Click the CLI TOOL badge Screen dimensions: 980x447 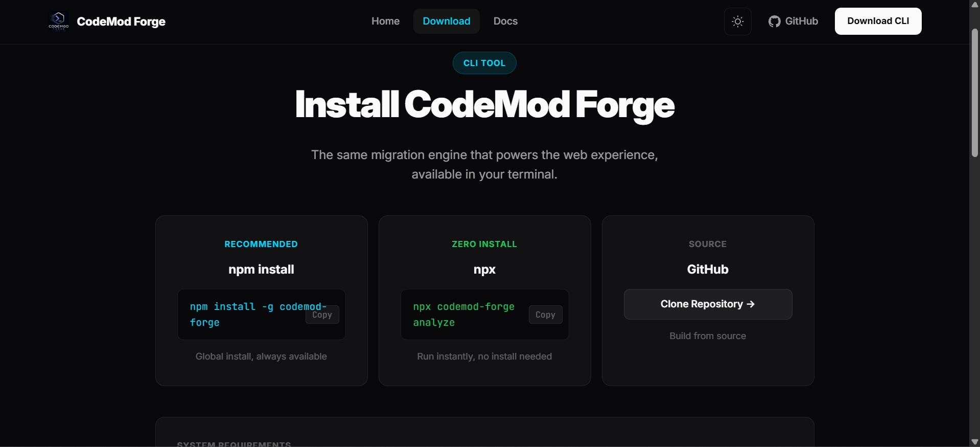(484, 63)
